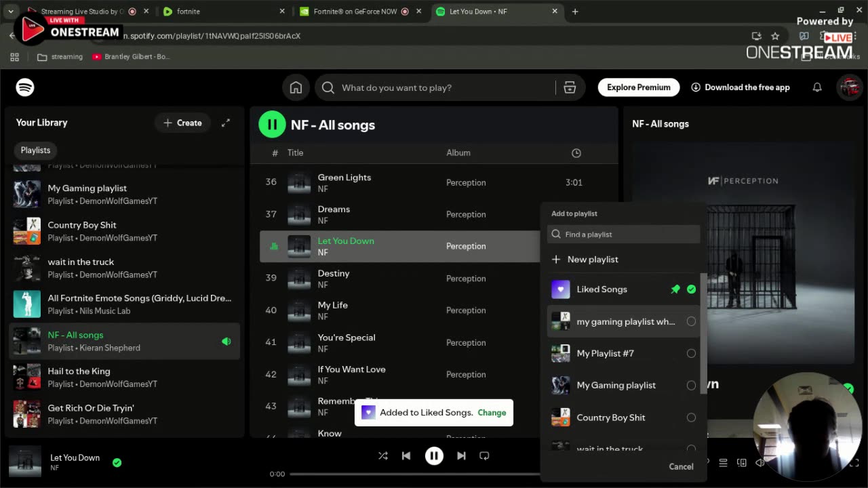Image resolution: width=868 pixels, height=488 pixels.
Task: Focus the Find a playlist field
Action: coord(624,235)
